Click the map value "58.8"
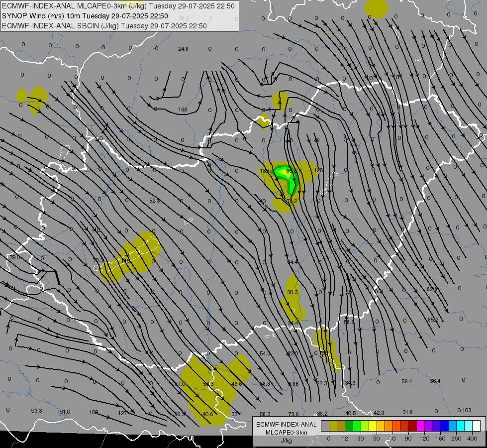The image size is (487, 448). pos(265,384)
